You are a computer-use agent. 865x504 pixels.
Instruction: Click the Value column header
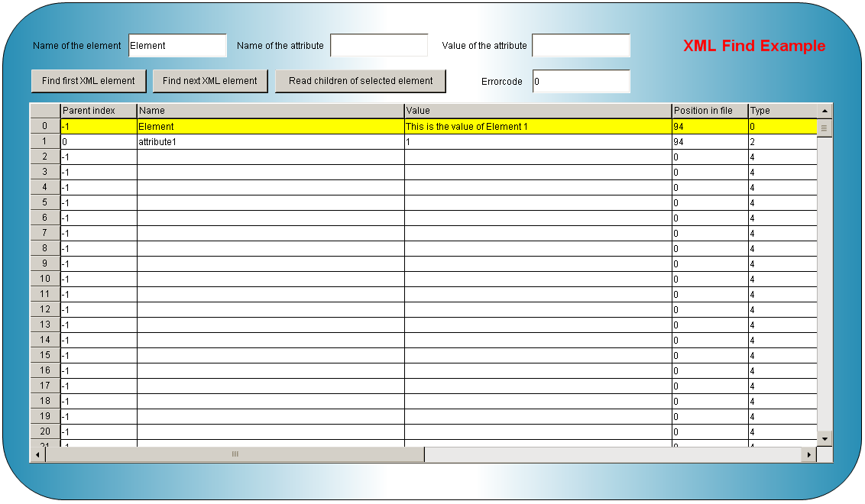(x=538, y=111)
